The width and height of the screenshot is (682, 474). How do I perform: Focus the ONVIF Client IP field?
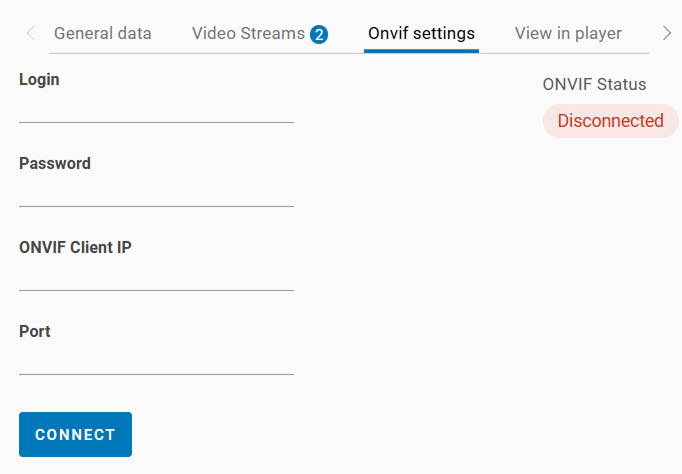point(156,277)
